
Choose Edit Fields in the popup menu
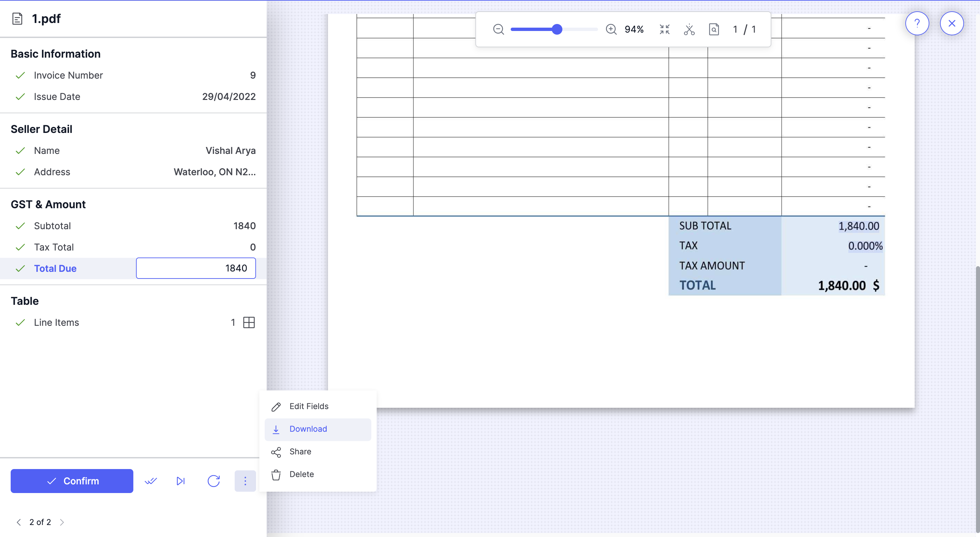[309, 406]
